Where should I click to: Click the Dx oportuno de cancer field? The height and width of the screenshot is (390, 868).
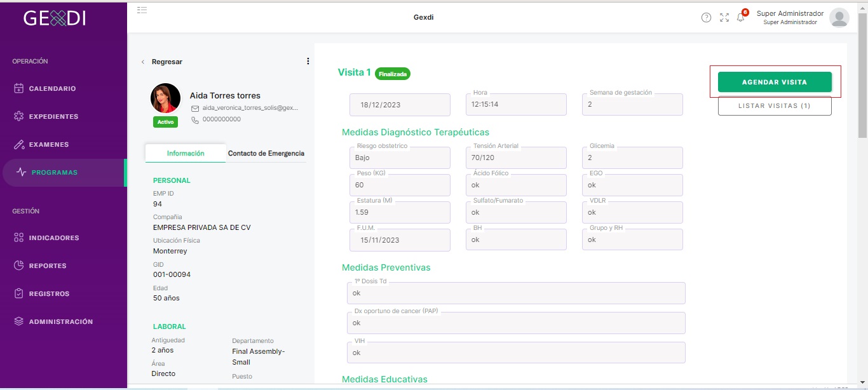tap(516, 323)
